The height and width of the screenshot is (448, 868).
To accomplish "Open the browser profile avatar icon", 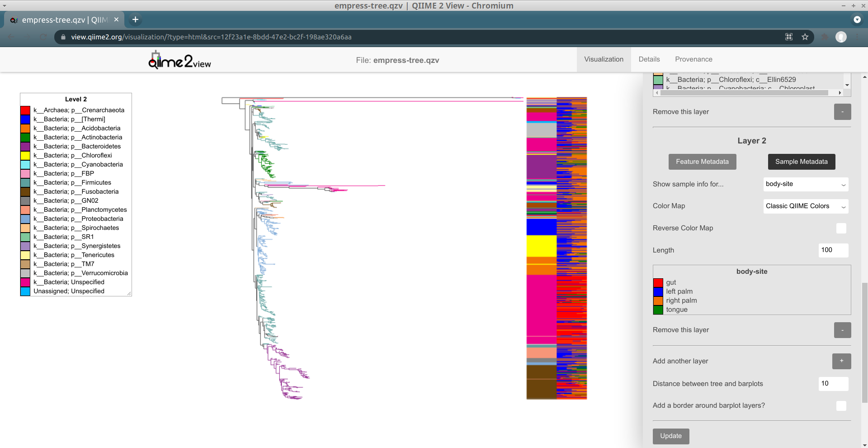I will tap(841, 37).
